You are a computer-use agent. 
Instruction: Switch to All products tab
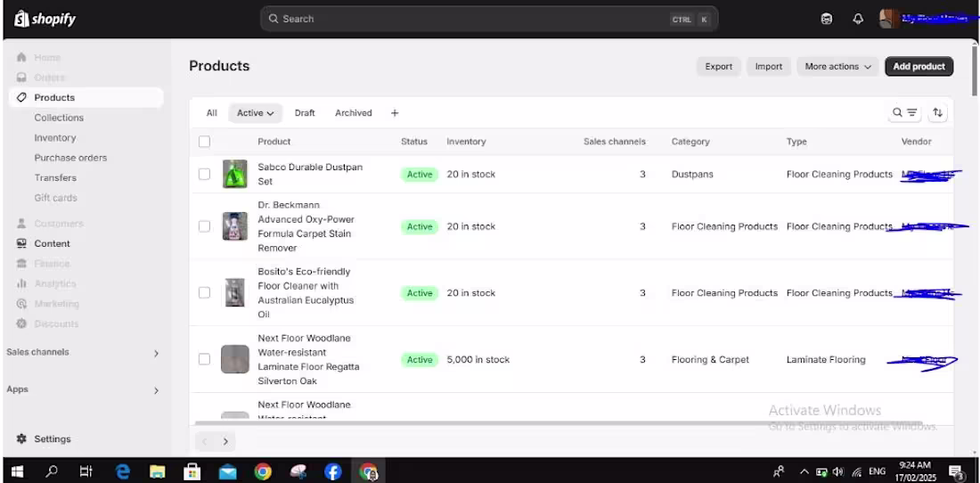pos(212,113)
